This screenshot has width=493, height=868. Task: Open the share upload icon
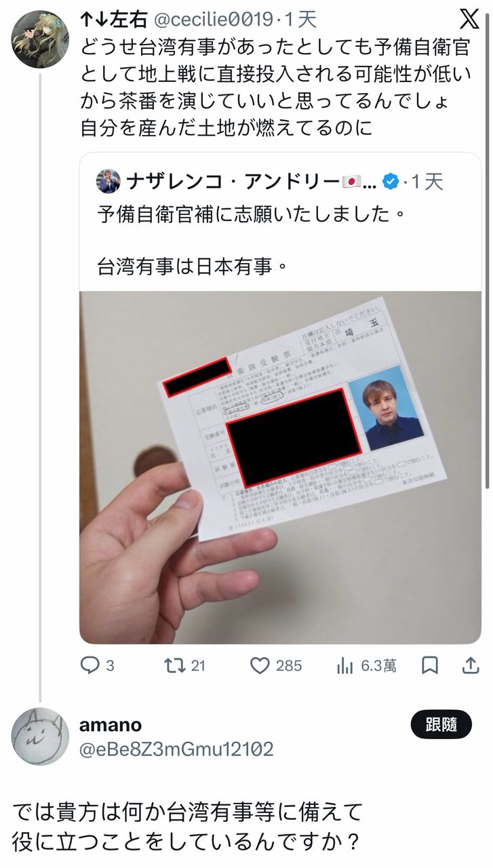click(x=470, y=666)
